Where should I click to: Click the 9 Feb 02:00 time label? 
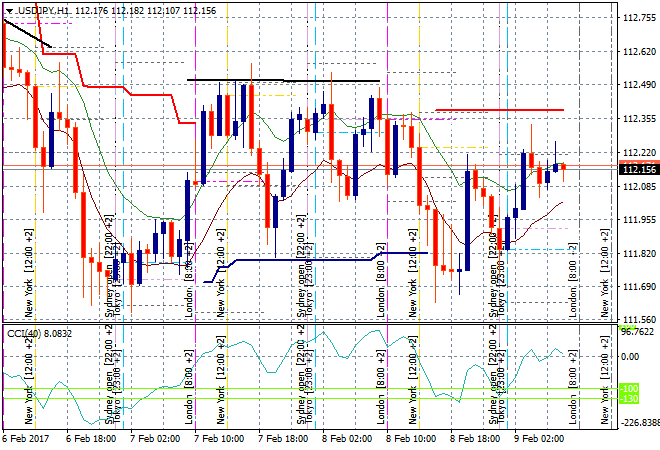pos(539,439)
